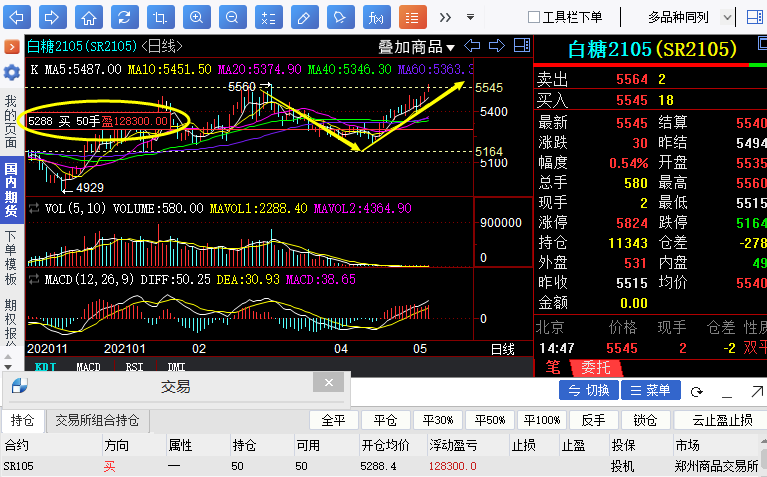
Task: Select the SR105 position row
Action: pos(381,466)
